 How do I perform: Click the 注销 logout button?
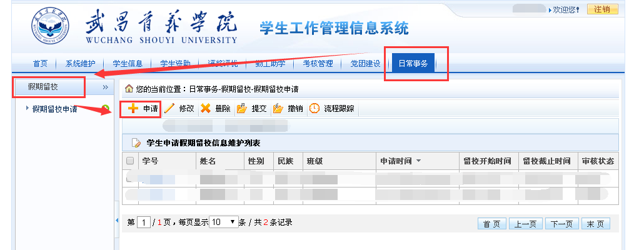click(603, 9)
